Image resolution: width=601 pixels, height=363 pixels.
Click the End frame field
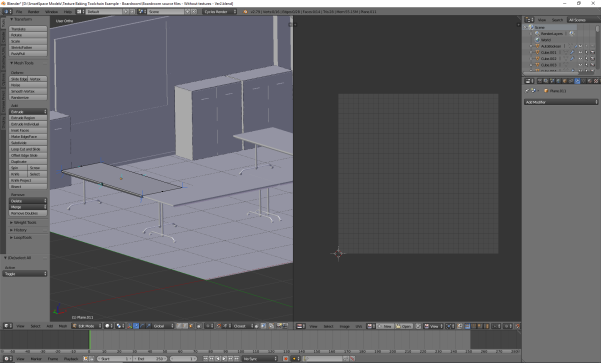(x=151, y=359)
